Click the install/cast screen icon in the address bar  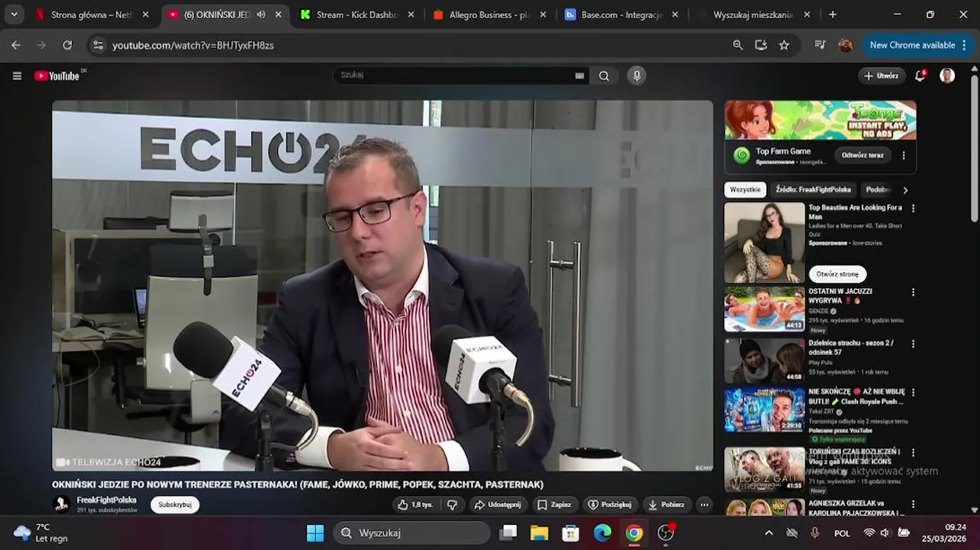(761, 45)
